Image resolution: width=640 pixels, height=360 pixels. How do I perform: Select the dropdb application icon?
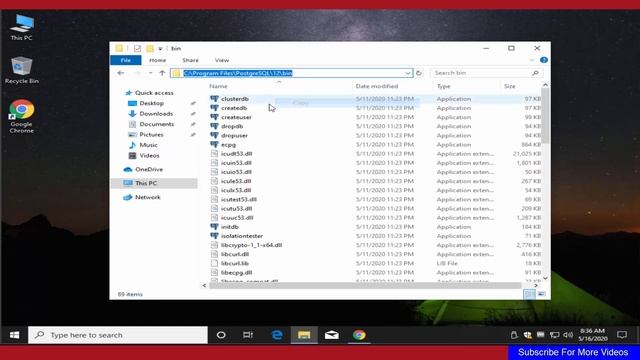coord(214,126)
